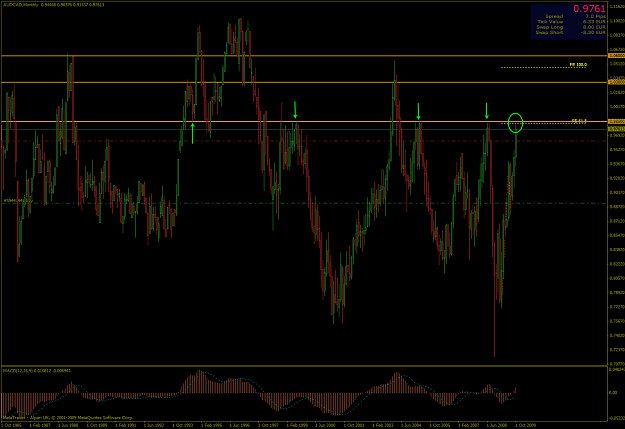Click the 1 Feb 2007 date label
The height and width of the screenshot is (429, 625).
click(468, 425)
